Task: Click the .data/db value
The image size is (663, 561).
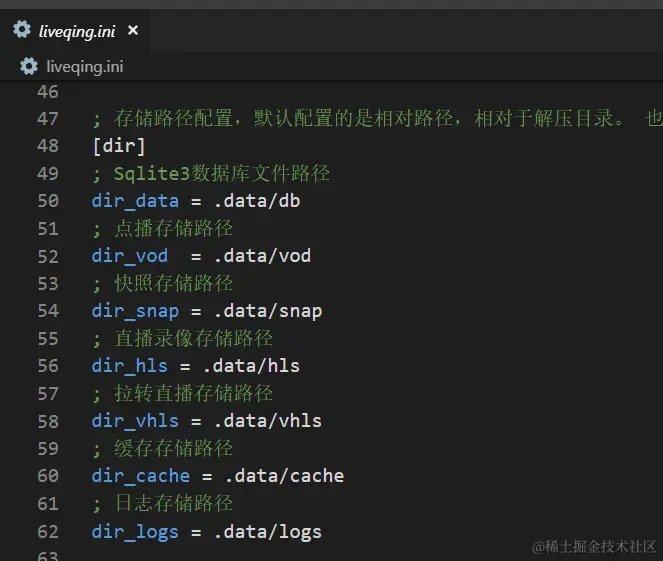Action: click(257, 201)
